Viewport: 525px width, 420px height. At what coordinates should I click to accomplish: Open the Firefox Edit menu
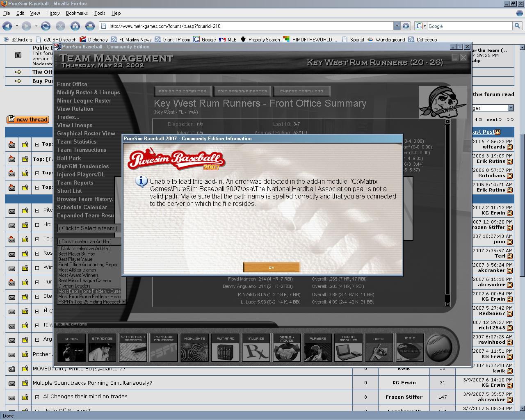click(x=20, y=13)
